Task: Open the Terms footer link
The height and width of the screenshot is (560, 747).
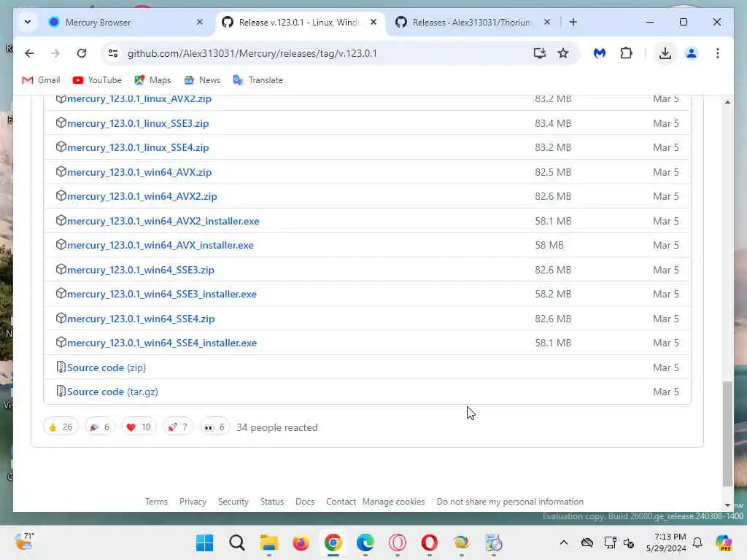Action: tap(156, 502)
